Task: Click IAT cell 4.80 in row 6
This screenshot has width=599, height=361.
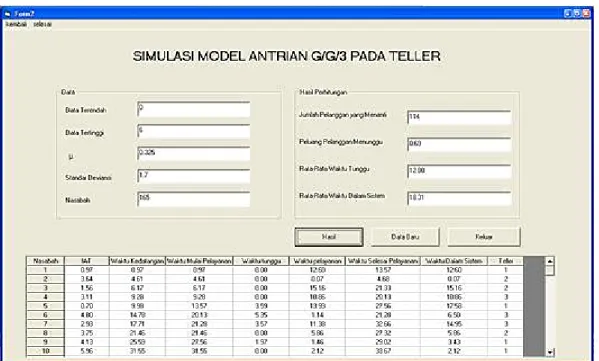Action: [x=87, y=315]
